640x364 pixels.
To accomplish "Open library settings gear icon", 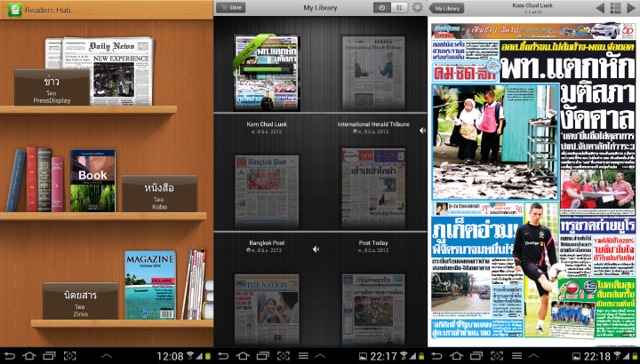I will (418, 7).
